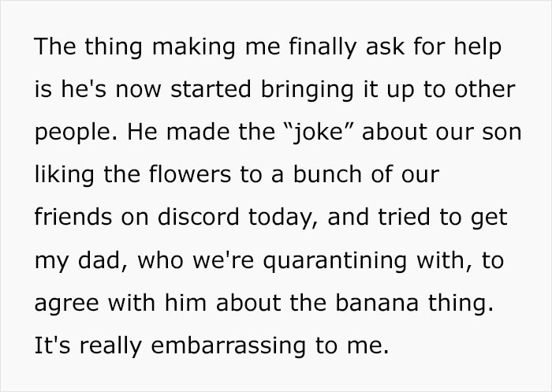The width and height of the screenshot is (552, 392).
Task: Click the word "really" in the last line
Action: click(110, 346)
